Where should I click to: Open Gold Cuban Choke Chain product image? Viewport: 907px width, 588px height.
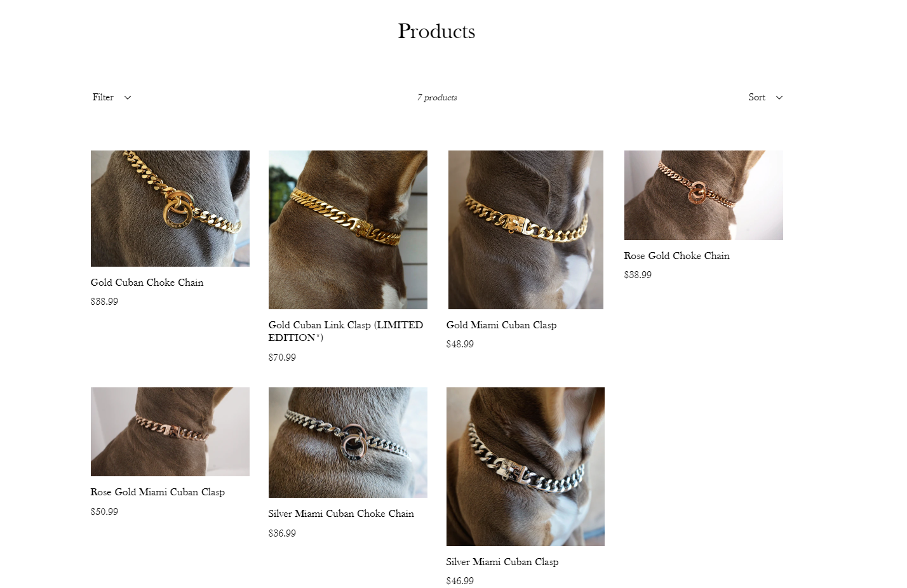pos(170,208)
